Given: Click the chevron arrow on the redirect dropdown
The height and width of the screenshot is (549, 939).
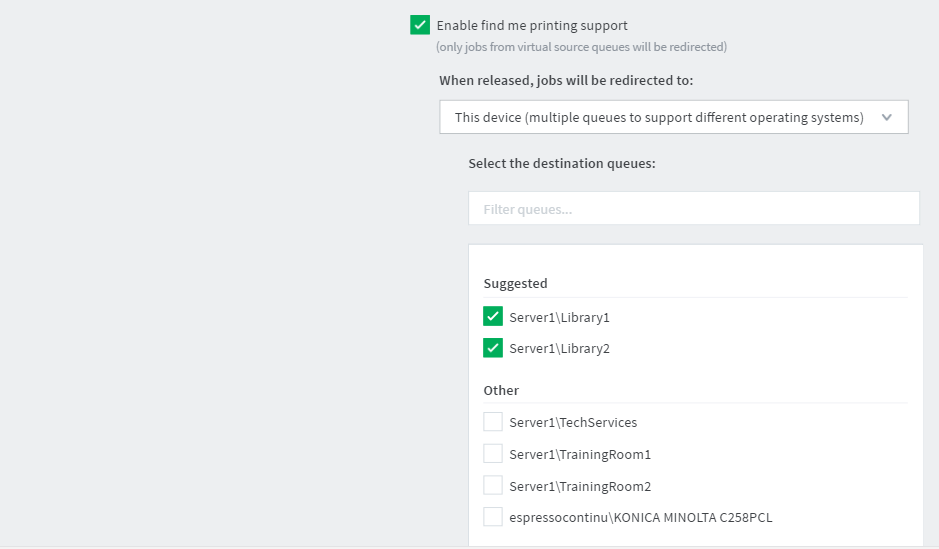Looking at the screenshot, I should pos(886,117).
